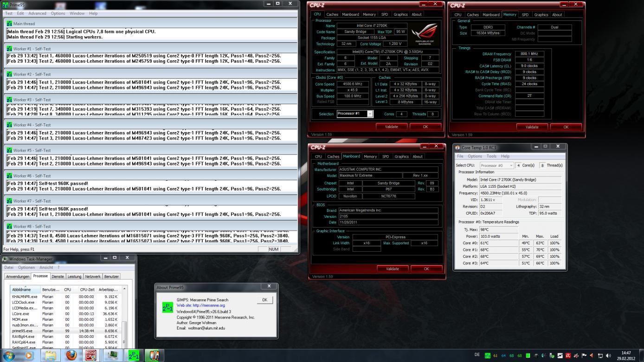Open Ansicht menu in Task Manager

pyautogui.click(x=46, y=267)
